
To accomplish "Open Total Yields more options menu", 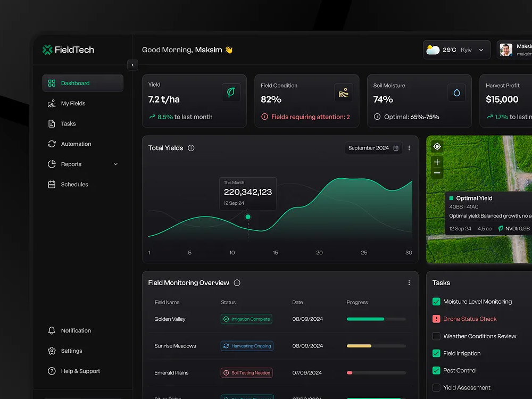I will (409, 148).
